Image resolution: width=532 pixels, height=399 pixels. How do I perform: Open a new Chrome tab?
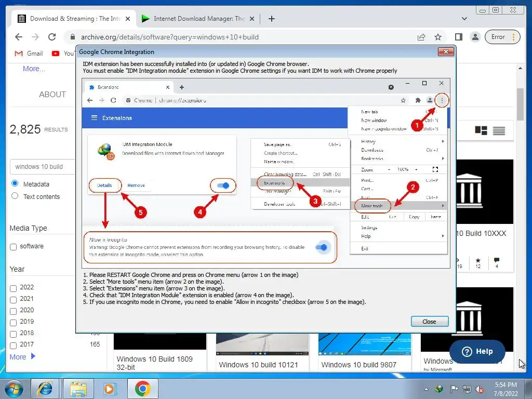pyautogui.click(x=271, y=19)
